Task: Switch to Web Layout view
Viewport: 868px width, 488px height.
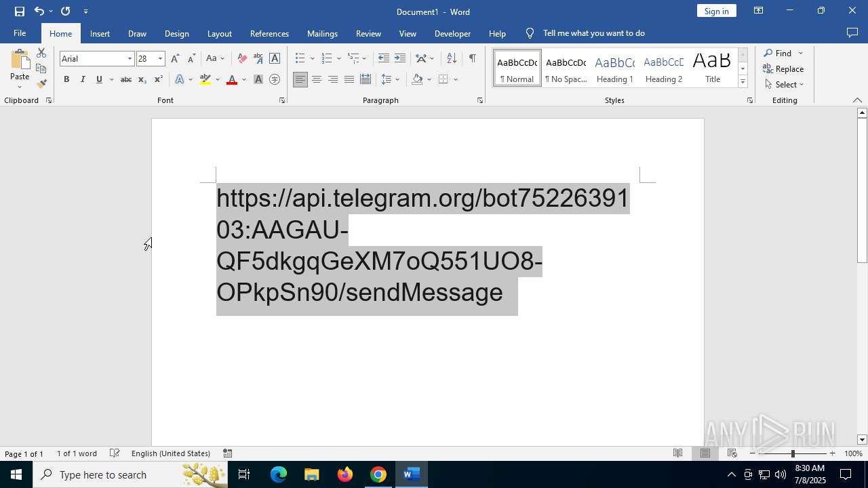Action: point(732,453)
